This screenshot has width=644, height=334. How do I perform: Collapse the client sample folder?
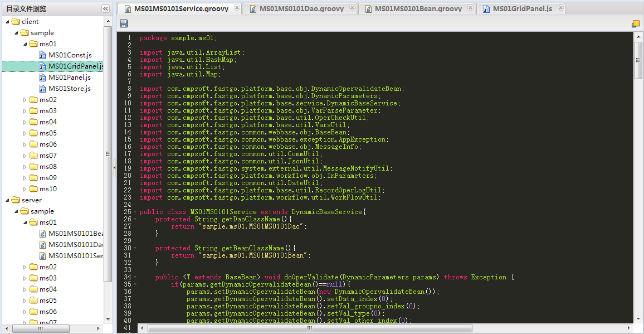click(x=16, y=33)
